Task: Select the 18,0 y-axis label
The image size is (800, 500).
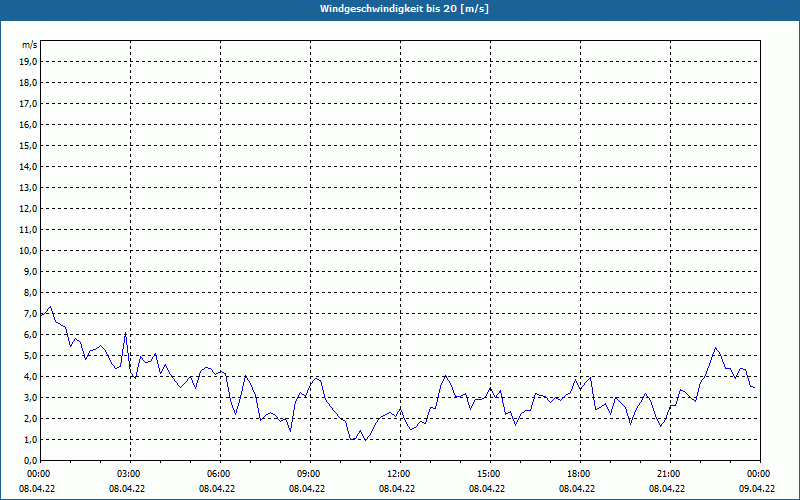Action: [29, 83]
